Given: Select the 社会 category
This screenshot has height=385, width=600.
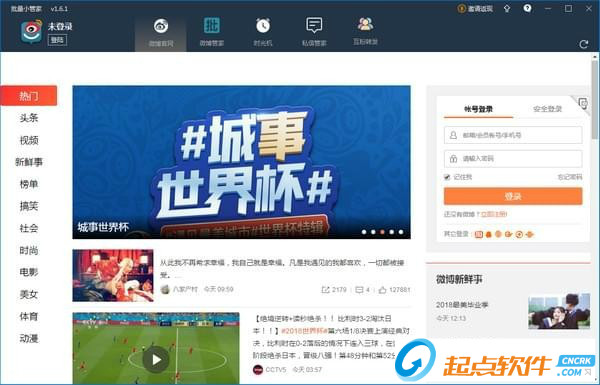Looking at the screenshot, I should [x=29, y=228].
